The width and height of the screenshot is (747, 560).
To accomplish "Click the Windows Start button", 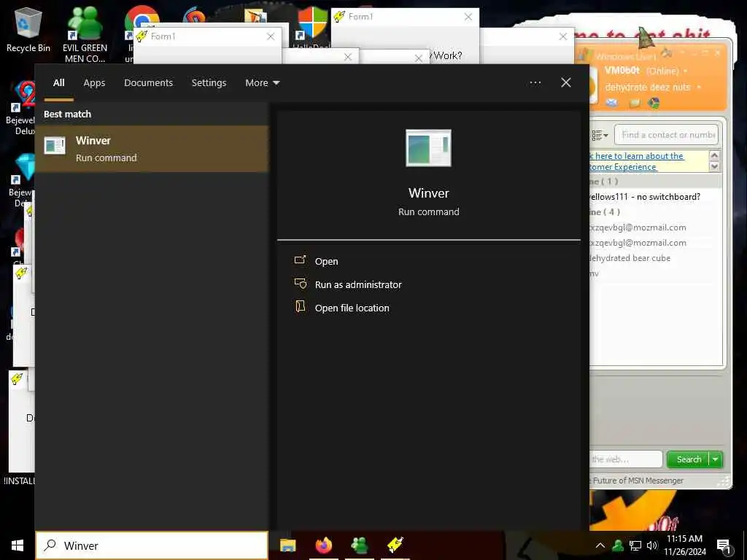I will tap(18, 545).
